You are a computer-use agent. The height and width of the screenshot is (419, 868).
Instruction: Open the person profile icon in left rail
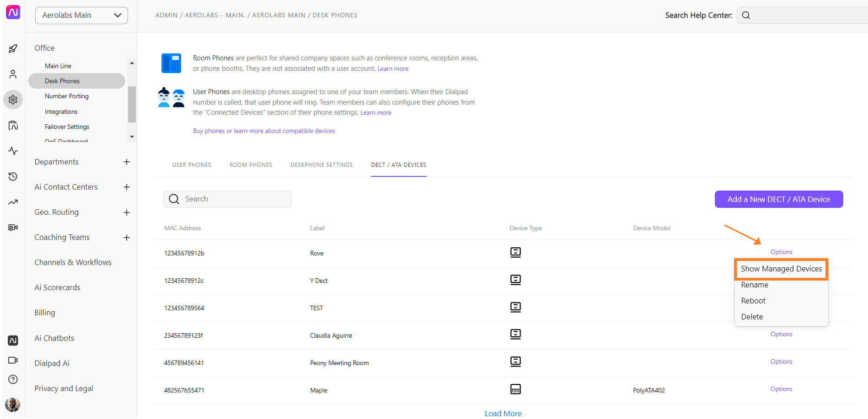pos(13,74)
